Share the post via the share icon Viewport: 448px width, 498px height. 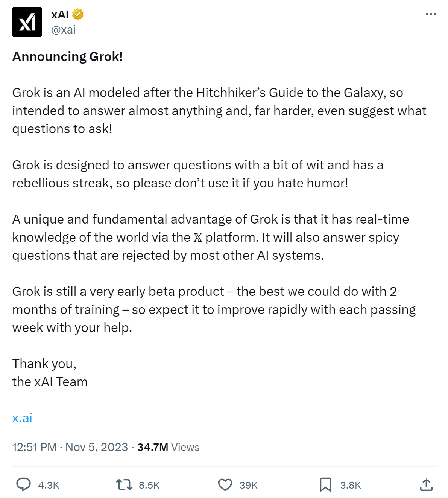[426, 484]
